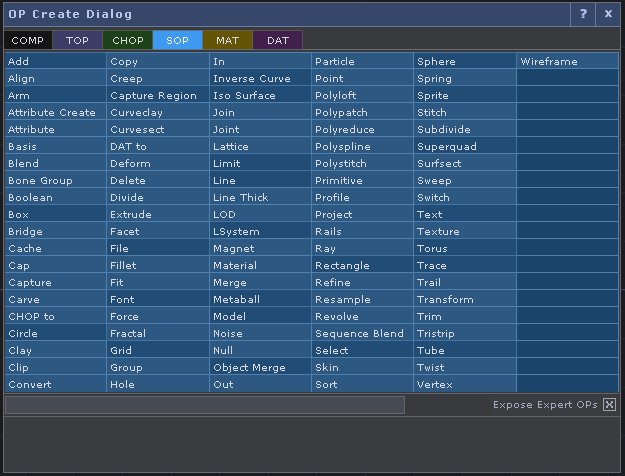This screenshot has width=625, height=476.
Task: Select the Attribute Create operator
Action: 55,112
